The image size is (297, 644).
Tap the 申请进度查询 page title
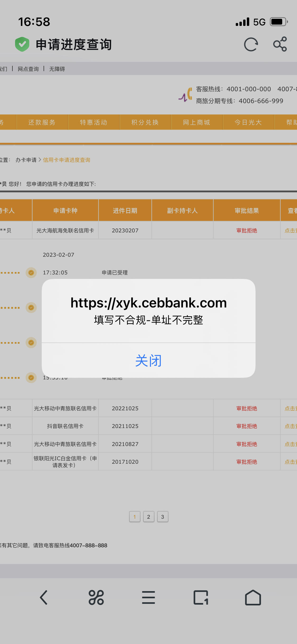pos(74,44)
